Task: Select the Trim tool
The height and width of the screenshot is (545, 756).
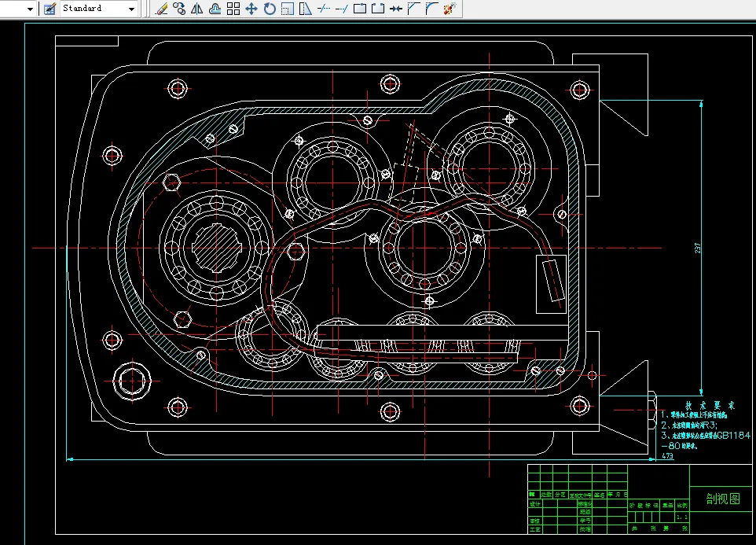Action: coord(324,9)
